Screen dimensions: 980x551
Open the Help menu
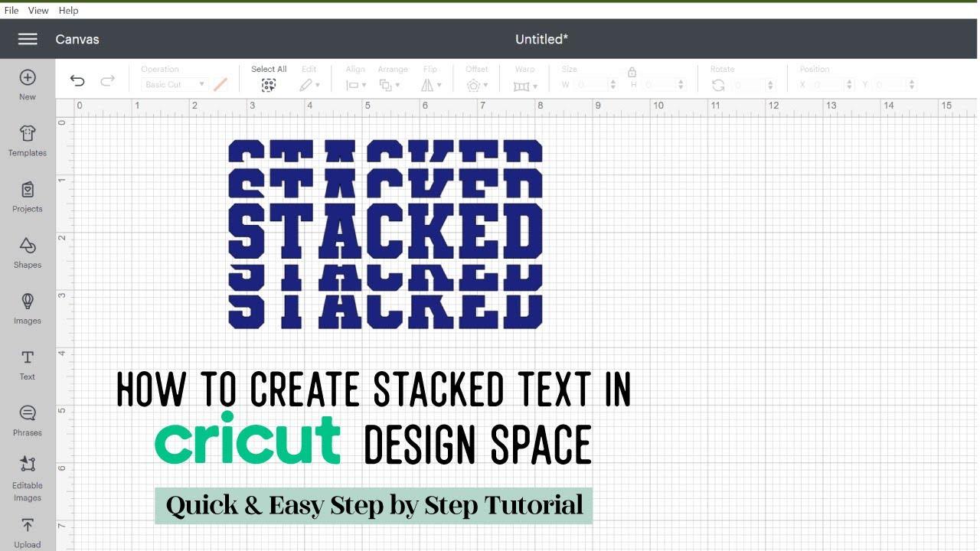pos(68,10)
